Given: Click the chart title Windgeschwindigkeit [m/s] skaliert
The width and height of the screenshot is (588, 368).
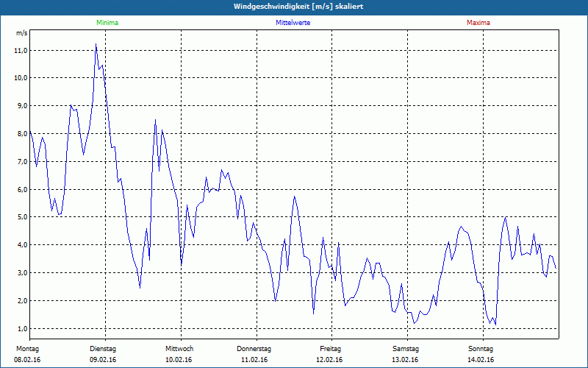Looking at the screenshot, I should pos(298,7).
